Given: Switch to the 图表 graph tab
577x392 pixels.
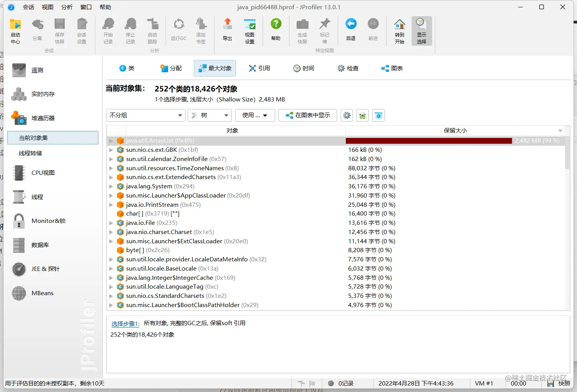Looking at the screenshot, I should coord(392,68).
